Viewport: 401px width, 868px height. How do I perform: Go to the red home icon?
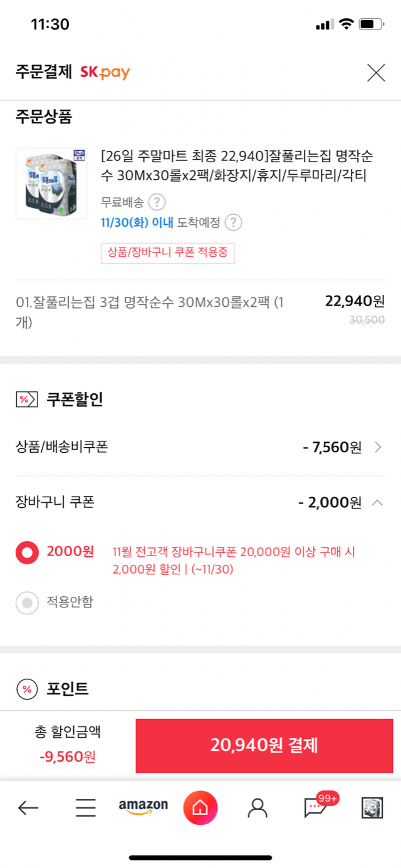pyautogui.click(x=200, y=808)
